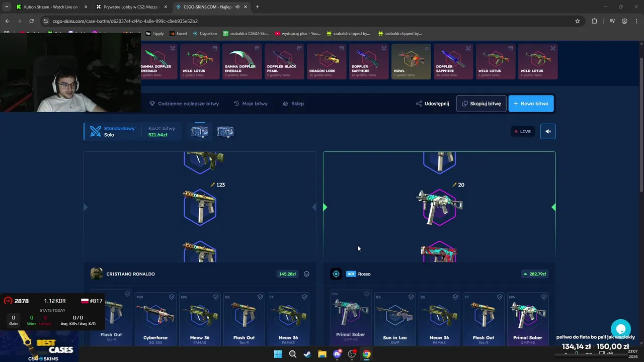Bookmark this page with the star
This screenshot has height=362, width=644.
pyautogui.click(x=577, y=21)
